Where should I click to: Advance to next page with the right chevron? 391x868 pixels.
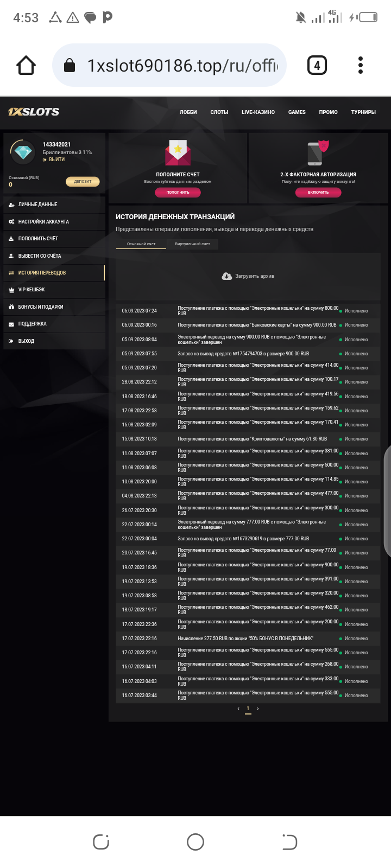pos(258,708)
